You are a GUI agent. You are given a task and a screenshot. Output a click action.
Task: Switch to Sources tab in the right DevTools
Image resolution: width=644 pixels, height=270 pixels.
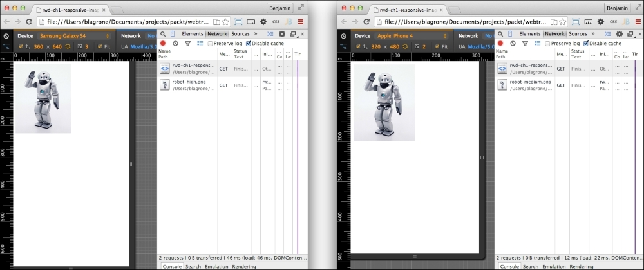pyautogui.click(x=578, y=34)
